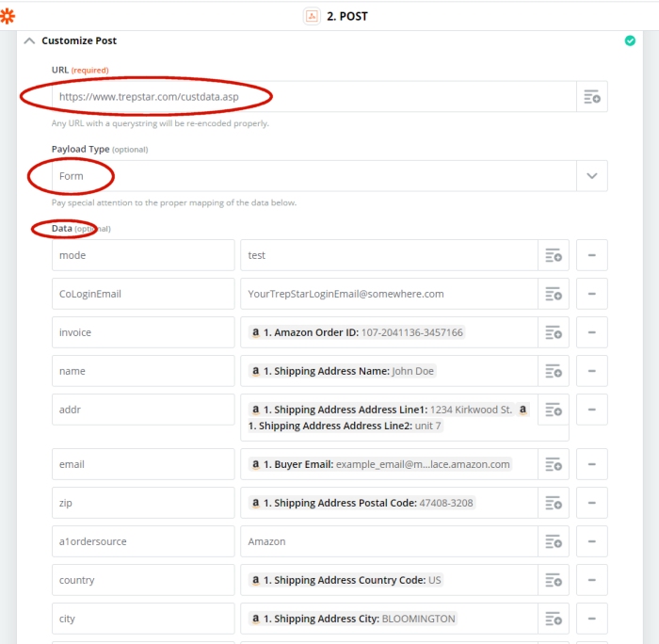
Task: Collapse the Customize Post section
Action: (29, 40)
